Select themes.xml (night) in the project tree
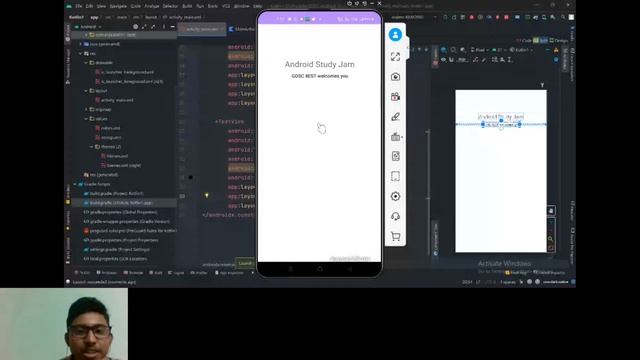640x360 pixels. tap(121, 165)
